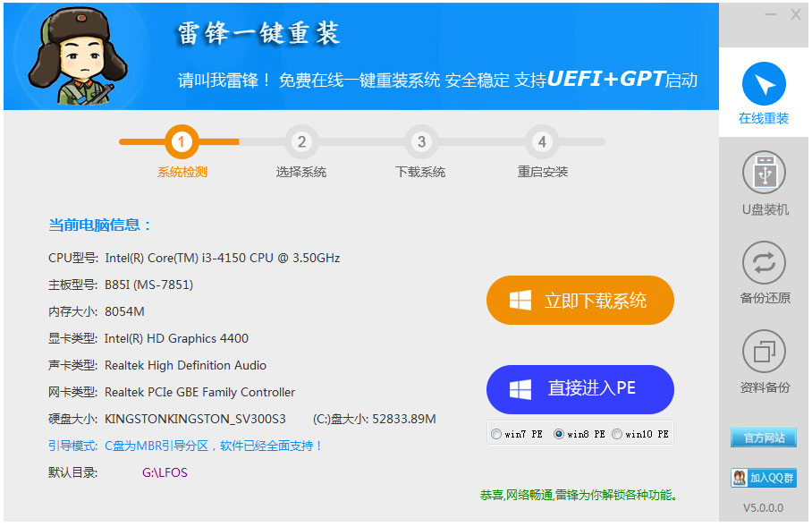Screen dimensions: 812x527
Task: Open the 在线重装 online reinstall section
Action: pyautogui.click(x=763, y=93)
